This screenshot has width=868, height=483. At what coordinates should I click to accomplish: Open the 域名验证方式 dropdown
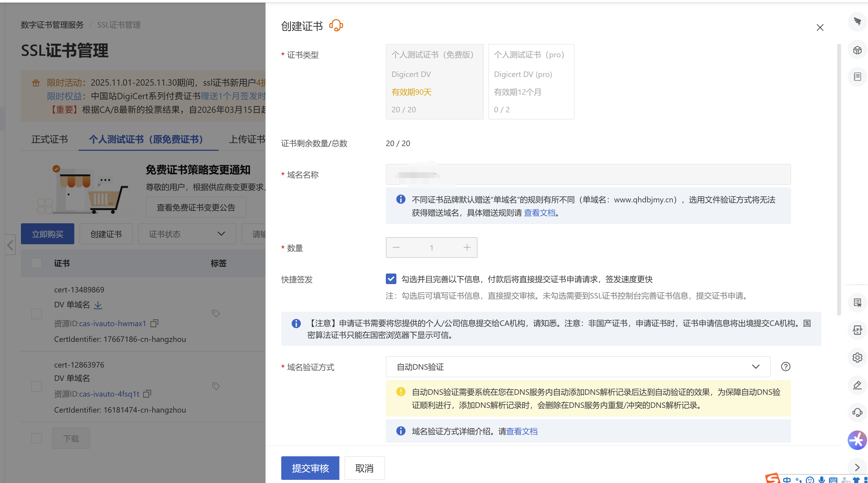pos(578,367)
